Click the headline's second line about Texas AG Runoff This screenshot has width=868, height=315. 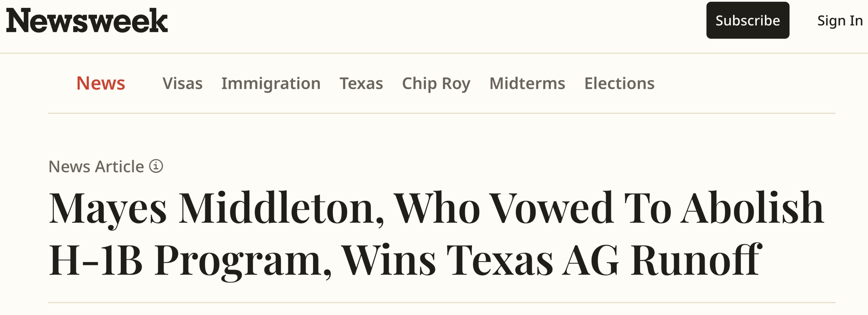(x=405, y=260)
